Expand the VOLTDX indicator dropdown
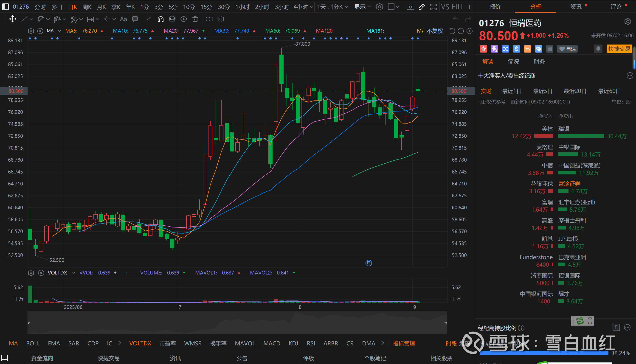The width and height of the screenshot is (636, 364). [73, 273]
